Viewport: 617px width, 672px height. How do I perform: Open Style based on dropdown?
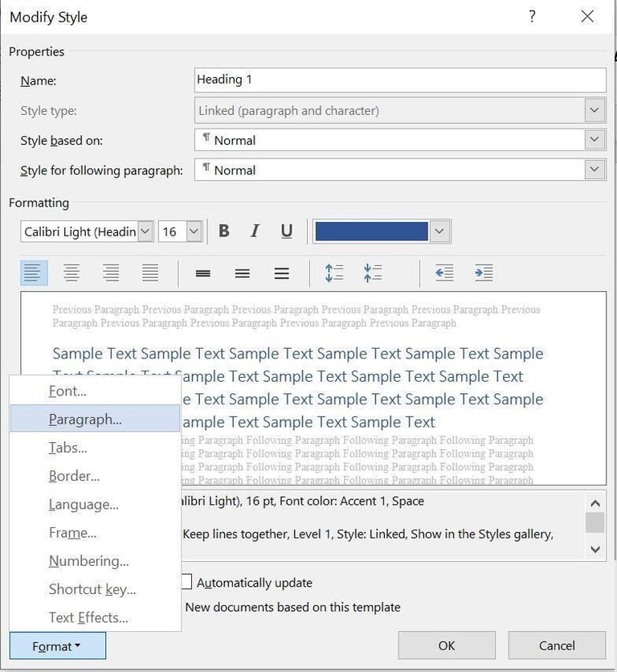[595, 140]
